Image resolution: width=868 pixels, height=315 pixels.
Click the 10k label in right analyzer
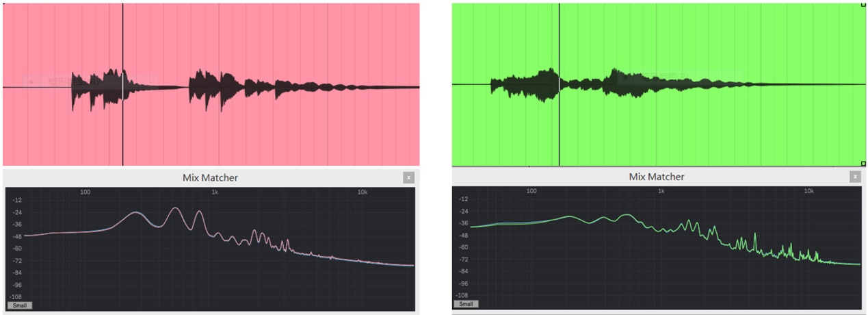pos(808,191)
